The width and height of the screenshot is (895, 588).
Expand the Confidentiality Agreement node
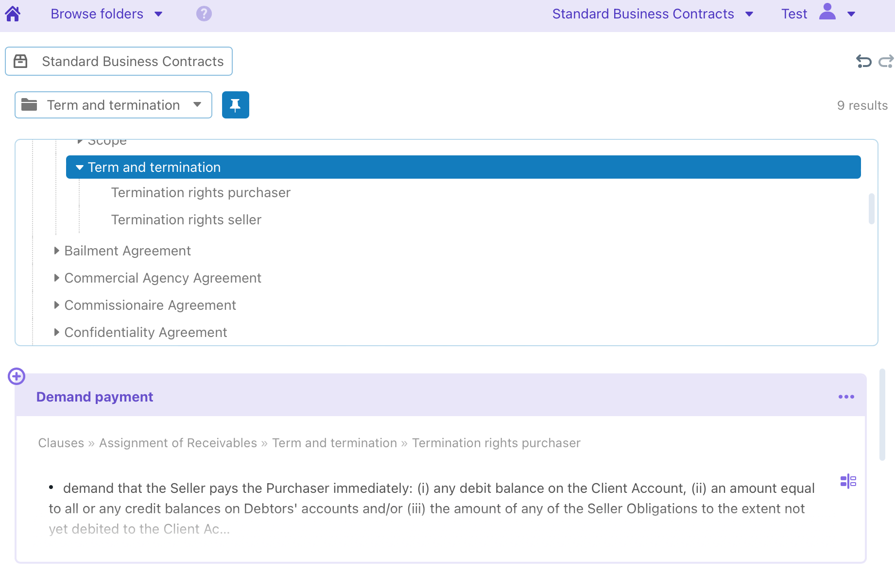[x=56, y=332]
